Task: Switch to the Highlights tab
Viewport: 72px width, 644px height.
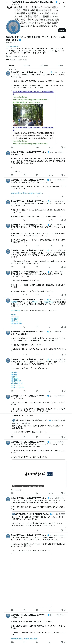Action: click(x=44, y=65)
